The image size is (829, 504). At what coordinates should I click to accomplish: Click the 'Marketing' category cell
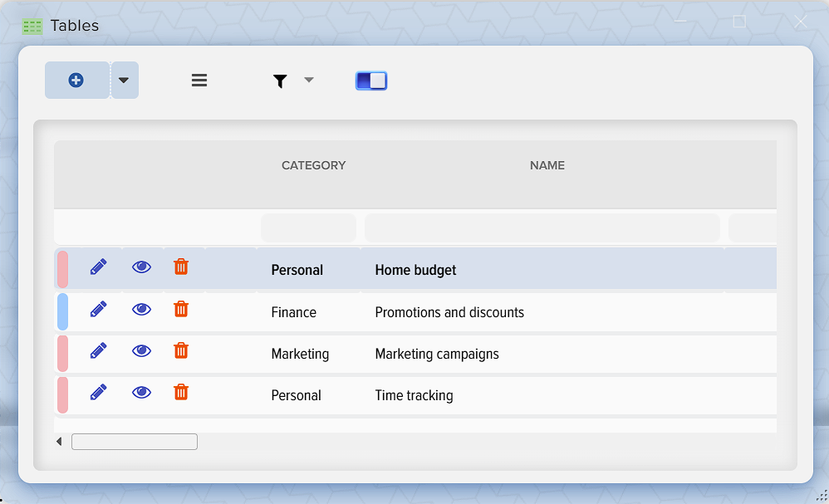click(300, 354)
